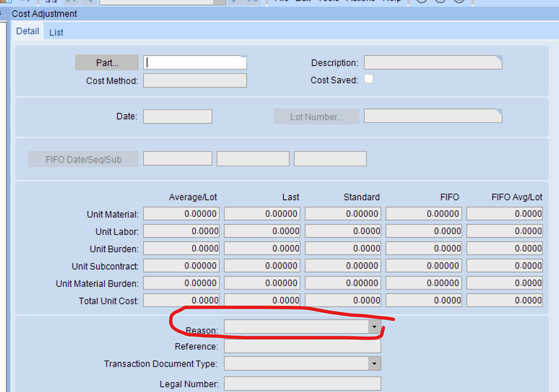Click inside the Part entry field
This screenshot has height=392, width=559.
(194, 62)
